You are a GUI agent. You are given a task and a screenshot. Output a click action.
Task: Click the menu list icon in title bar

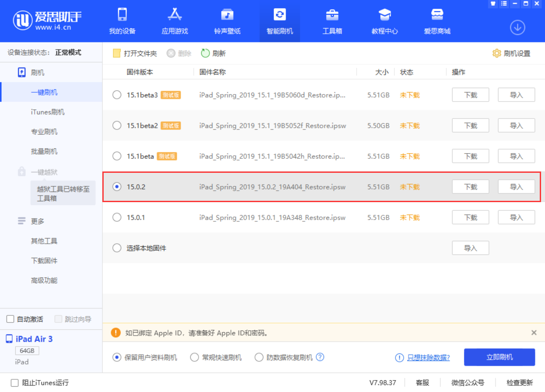[x=504, y=3]
